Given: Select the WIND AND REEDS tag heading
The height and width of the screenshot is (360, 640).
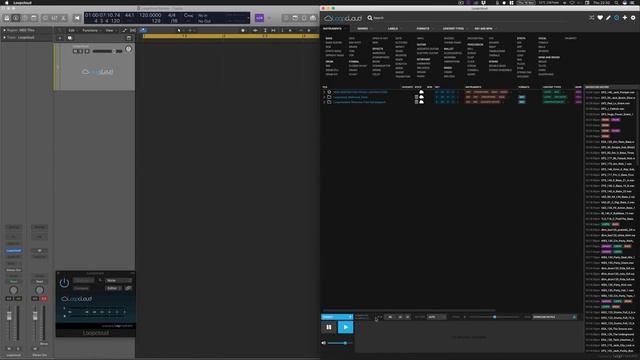Looking at the screenshot, I should pyautogui.click(x=549, y=58).
